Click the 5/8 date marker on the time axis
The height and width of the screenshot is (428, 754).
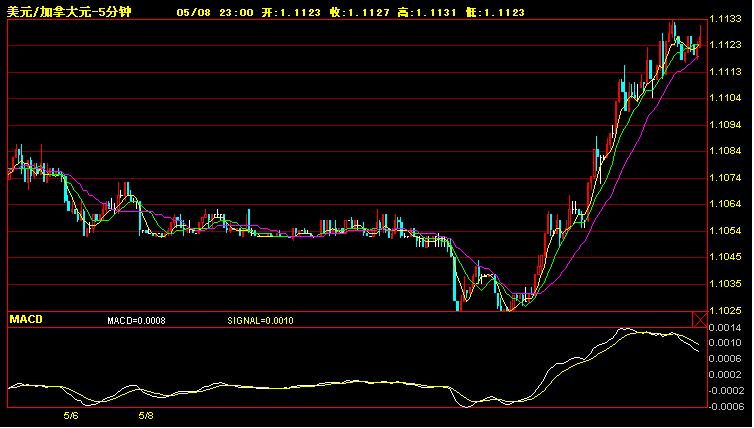pyautogui.click(x=146, y=416)
